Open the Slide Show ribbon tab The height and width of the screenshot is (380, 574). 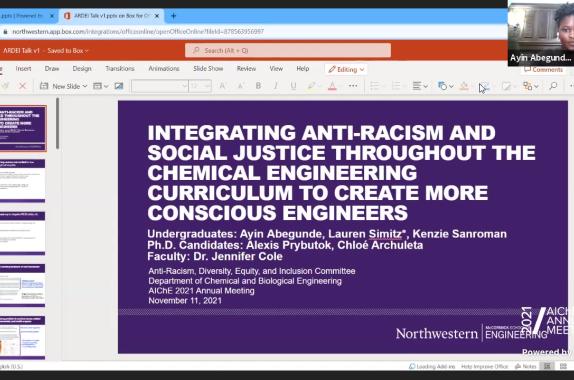pos(208,68)
